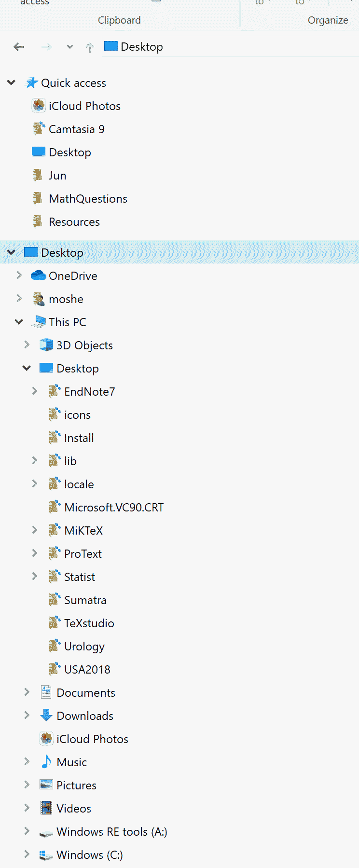
Task: Expand the OneDrive node
Action: [x=19, y=275]
